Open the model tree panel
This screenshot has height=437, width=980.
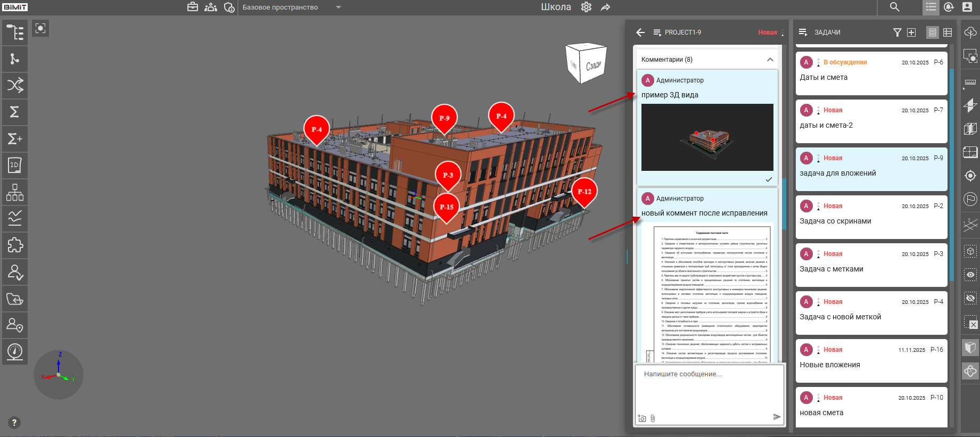pyautogui.click(x=15, y=32)
